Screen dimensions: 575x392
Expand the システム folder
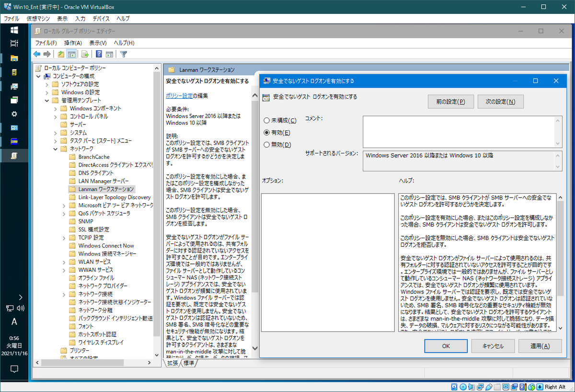tap(56, 133)
